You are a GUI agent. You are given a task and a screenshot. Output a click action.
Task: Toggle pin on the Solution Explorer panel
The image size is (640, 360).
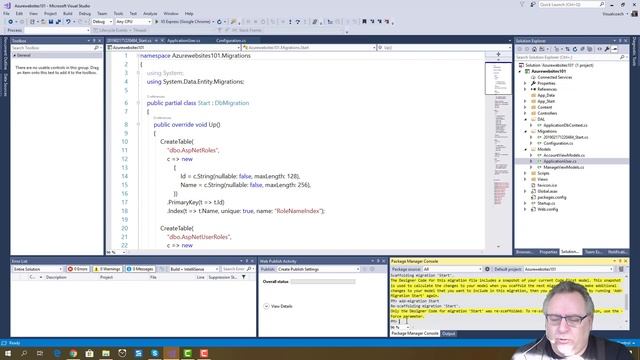620,41
